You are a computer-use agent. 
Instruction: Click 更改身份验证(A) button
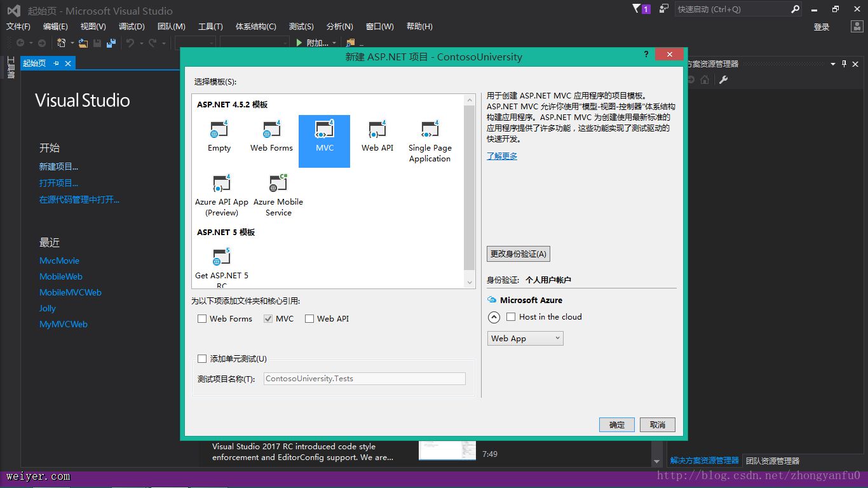tap(519, 254)
